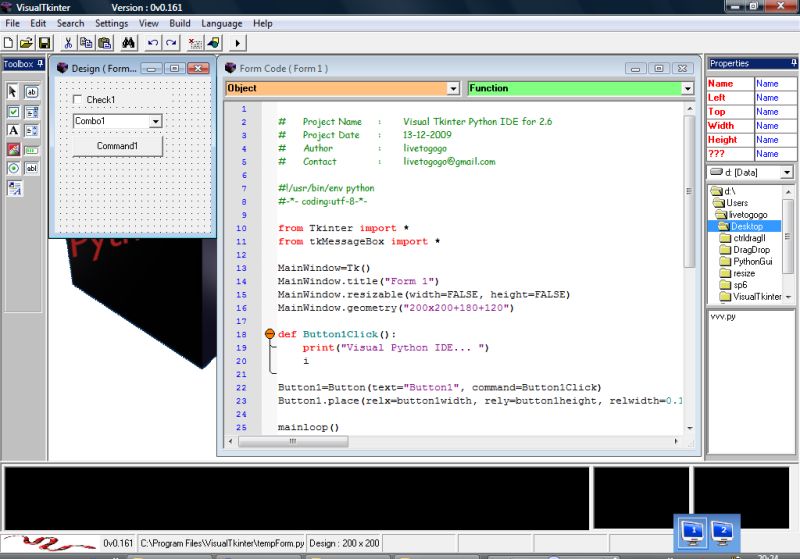
Task: Select the sp6 folder
Action: [x=734, y=285]
